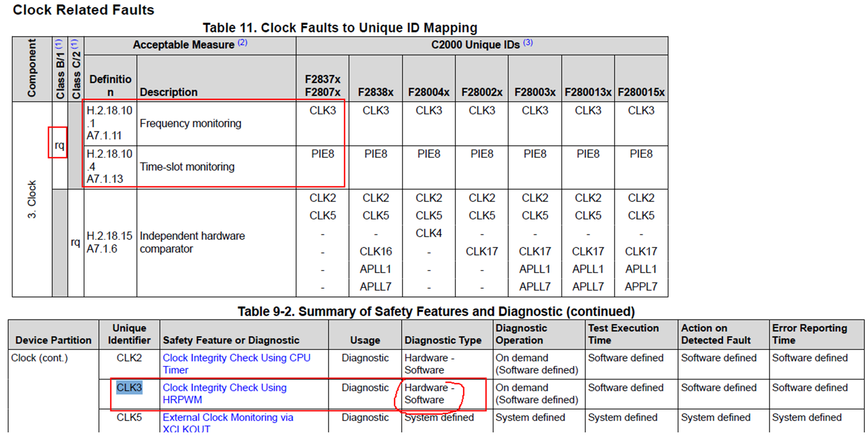868x435 pixels.
Task: Click the F2838x column header
Action: [376, 92]
